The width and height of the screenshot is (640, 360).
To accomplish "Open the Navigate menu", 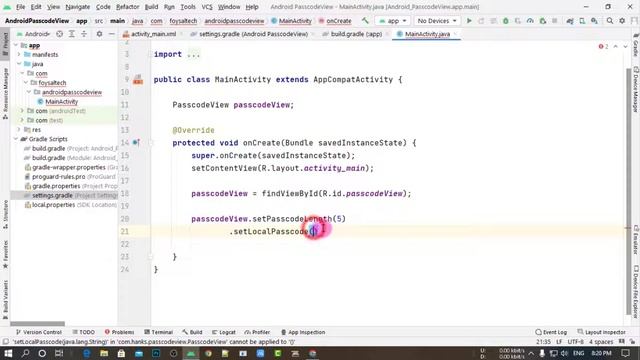I will click(78, 7).
